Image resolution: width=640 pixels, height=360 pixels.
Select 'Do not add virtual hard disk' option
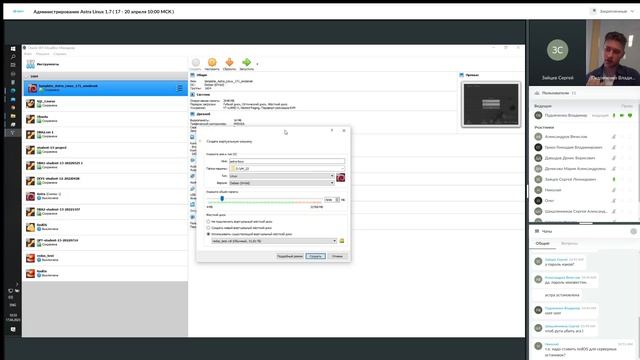coord(239,221)
